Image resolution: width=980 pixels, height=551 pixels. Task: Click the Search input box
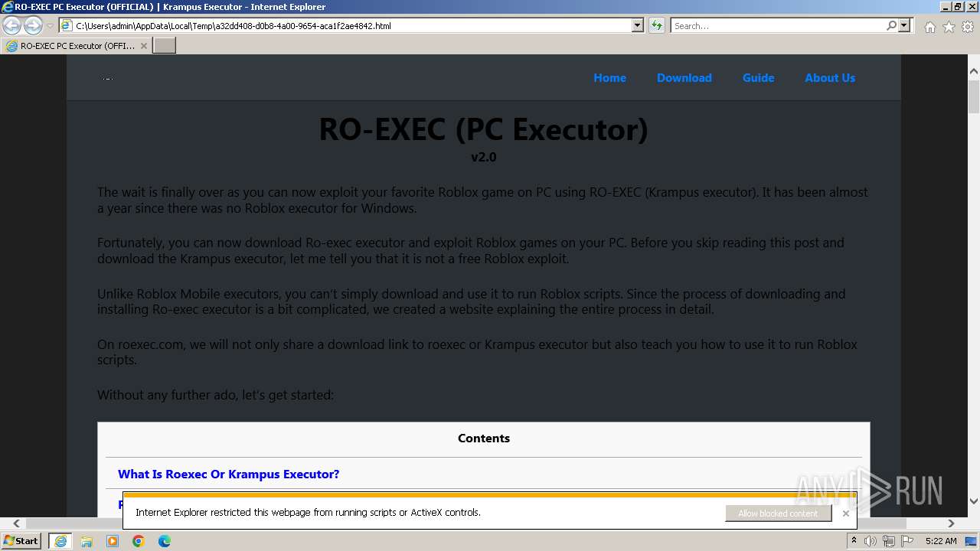point(778,25)
